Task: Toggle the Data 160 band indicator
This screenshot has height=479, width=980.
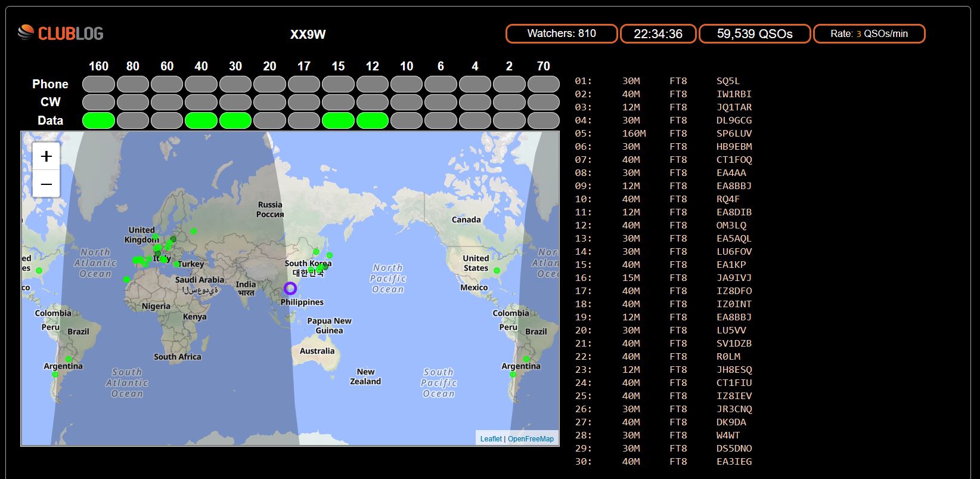Action: click(98, 120)
